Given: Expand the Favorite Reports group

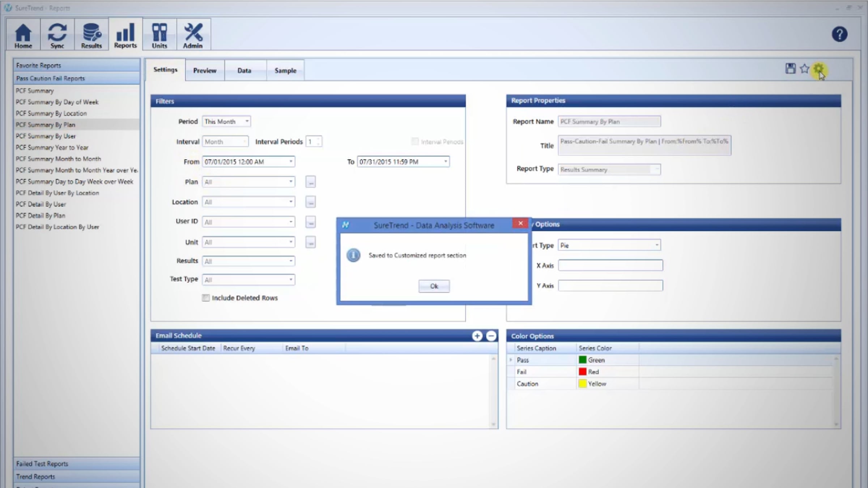Looking at the screenshot, I should [x=77, y=65].
